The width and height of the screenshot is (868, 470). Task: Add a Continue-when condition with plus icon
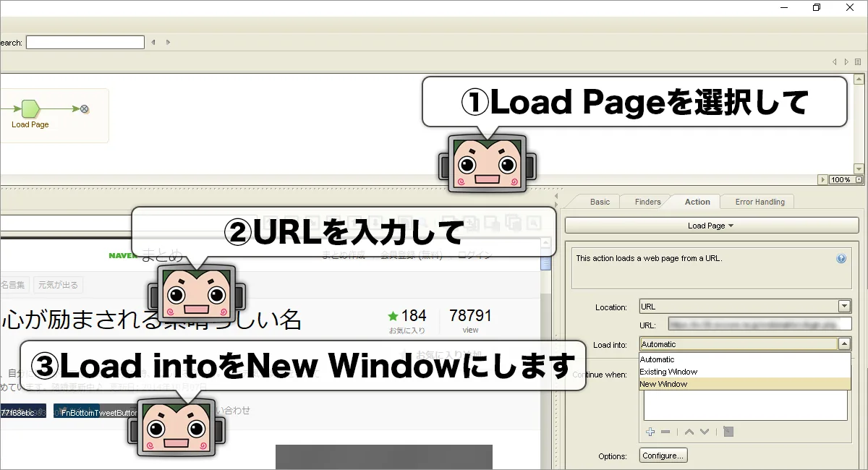(x=650, y=432)
